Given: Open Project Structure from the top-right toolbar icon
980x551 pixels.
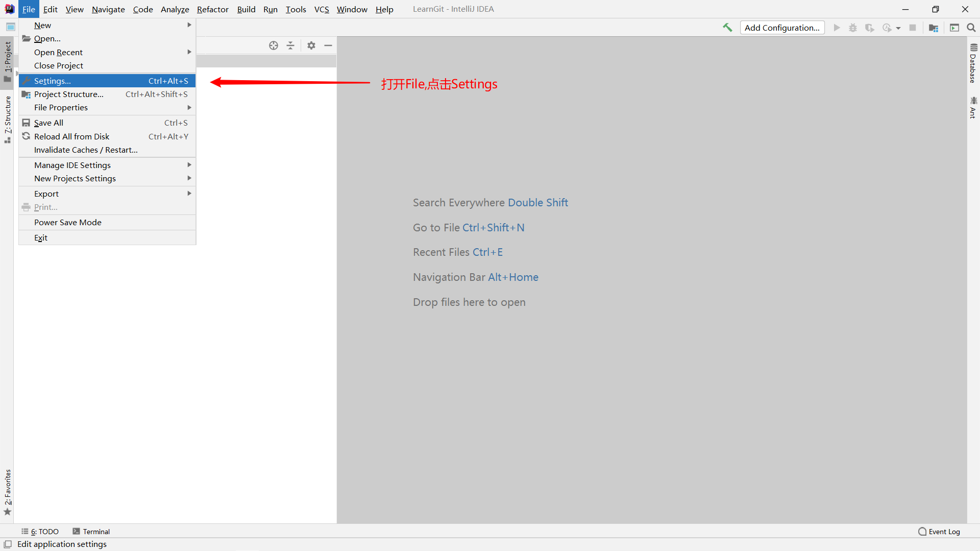Looking at the screenshot, I should (934, 28).
